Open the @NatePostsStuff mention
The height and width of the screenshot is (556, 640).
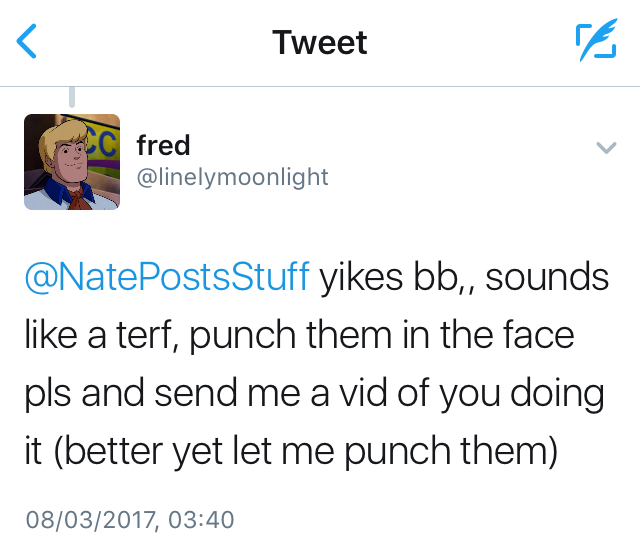pyautogui.click(x=165, y=277)
